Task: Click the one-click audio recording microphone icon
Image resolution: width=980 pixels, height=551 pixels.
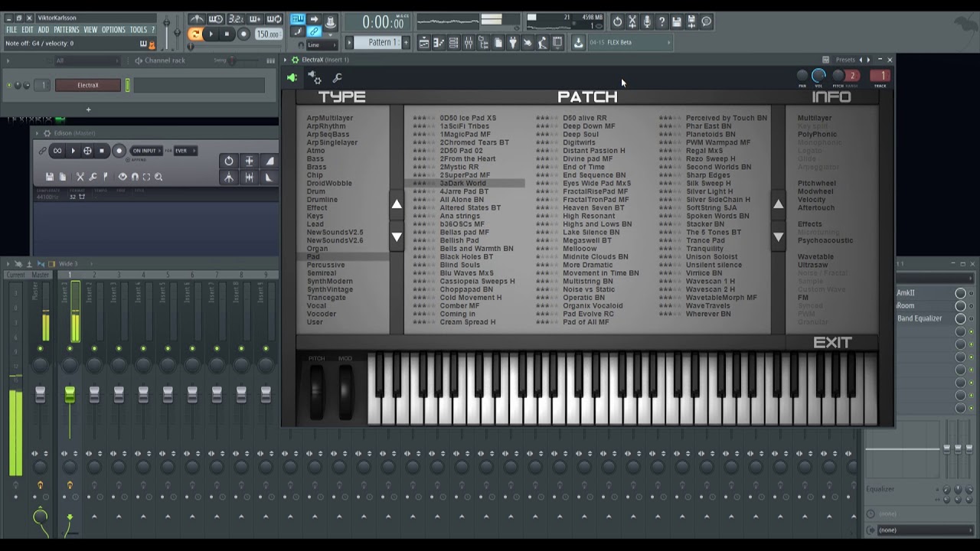Action: pos(647,21)
